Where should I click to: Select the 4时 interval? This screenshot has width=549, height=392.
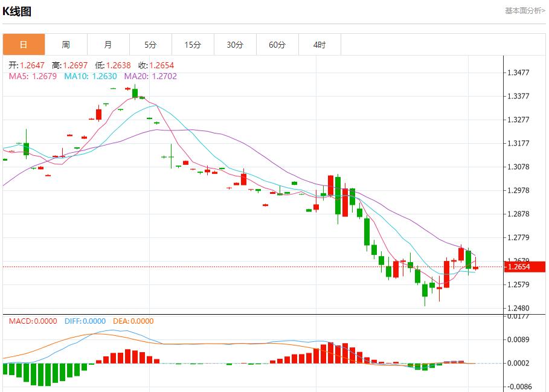pyautogui.click(x=319, y=44)
